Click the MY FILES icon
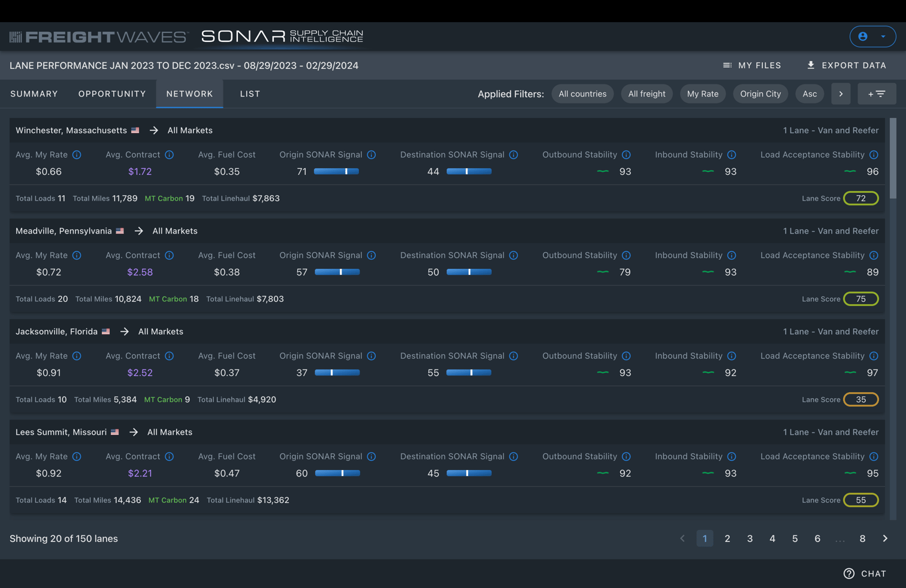Image resolution: width=906 pixels, height=588 pixels. pos(727,65)
